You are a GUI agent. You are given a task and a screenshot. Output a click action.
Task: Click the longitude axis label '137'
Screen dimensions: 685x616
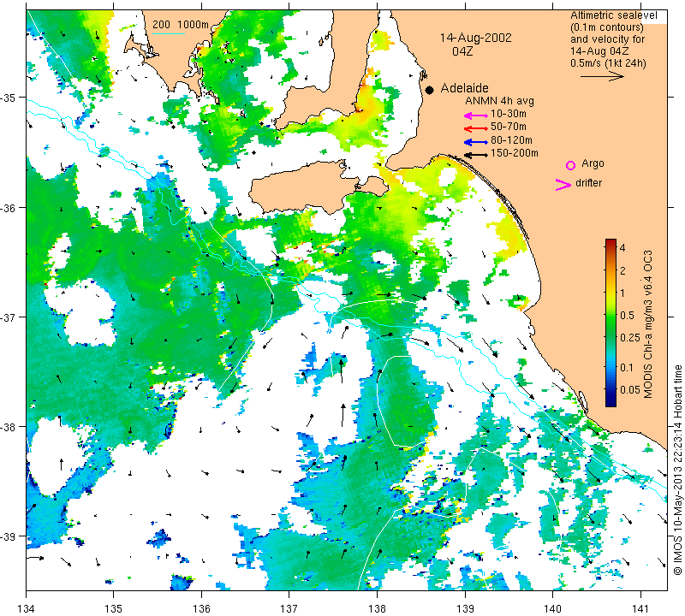coord(289,607)
